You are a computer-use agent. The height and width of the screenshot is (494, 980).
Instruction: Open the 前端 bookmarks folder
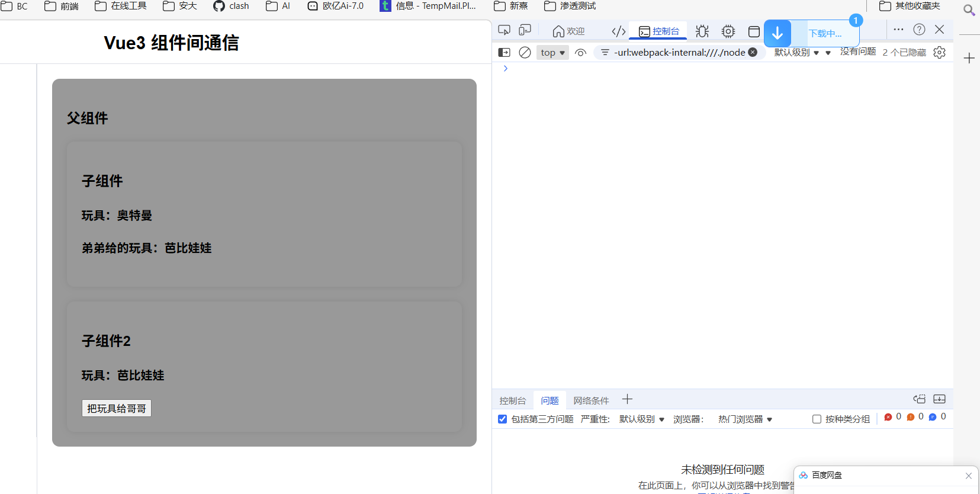62,6
